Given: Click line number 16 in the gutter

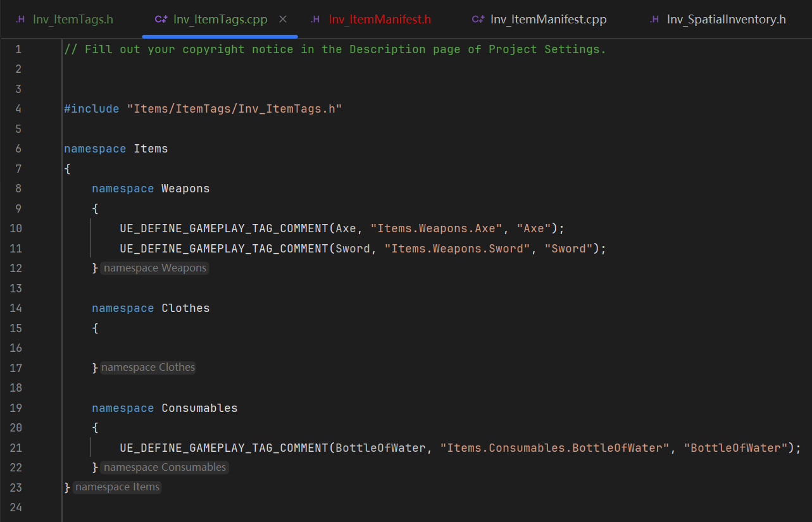Looking at the screenshot, I should [x=15, y=348].
